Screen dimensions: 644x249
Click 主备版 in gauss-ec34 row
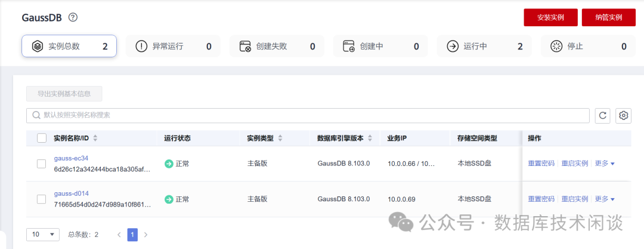[x=257, y=164]
